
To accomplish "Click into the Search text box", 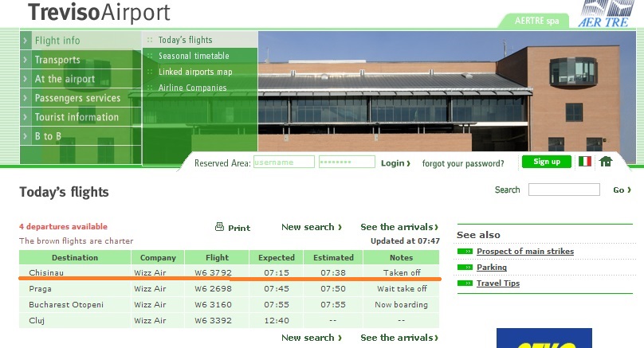I will (x=563, y=190).
